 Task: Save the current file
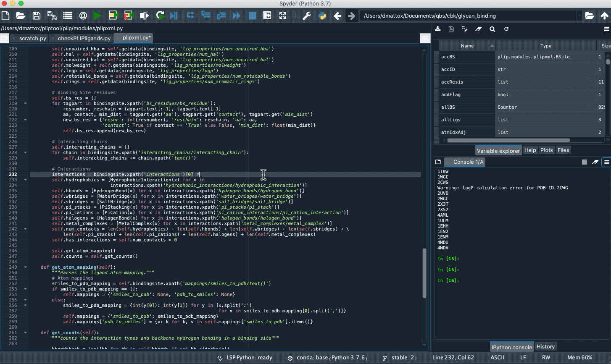(37, 16)
